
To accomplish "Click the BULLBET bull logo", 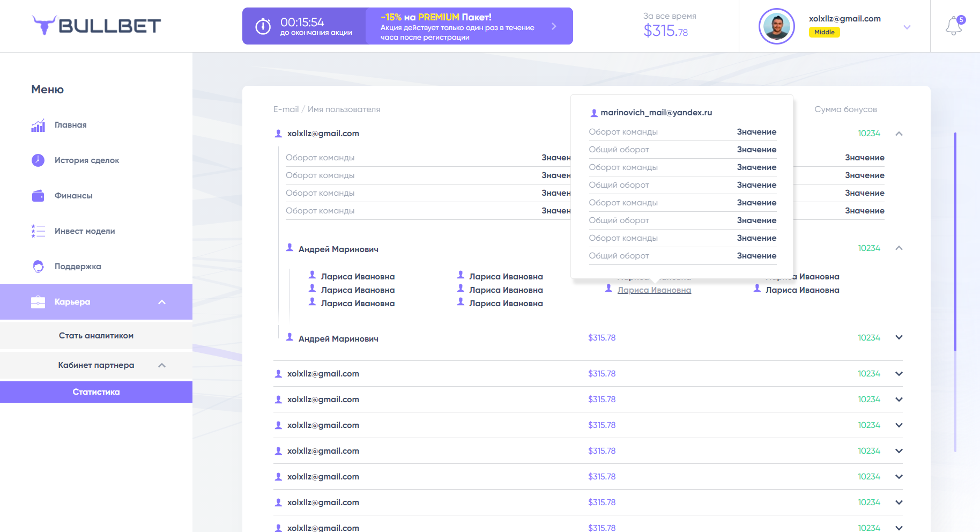I will tap(44, 25).
